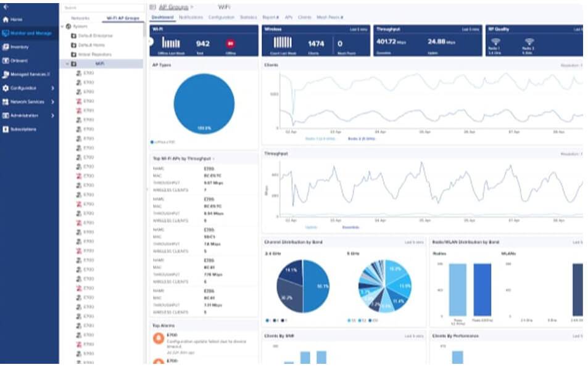Click the wireless clients count 1474
This screenshot has height=370, width=588.
(316, 44)
